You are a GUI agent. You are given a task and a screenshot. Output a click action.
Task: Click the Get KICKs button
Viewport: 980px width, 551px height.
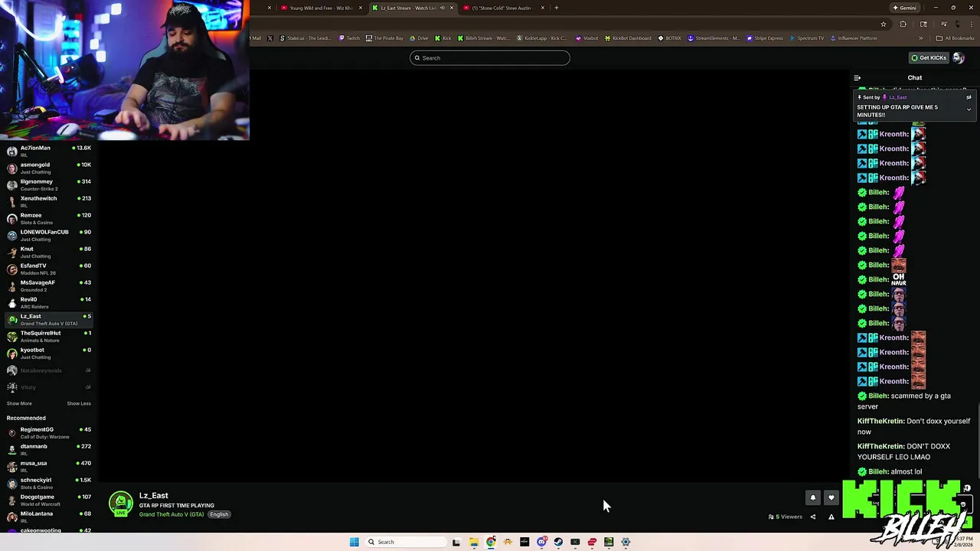point(929,57)
